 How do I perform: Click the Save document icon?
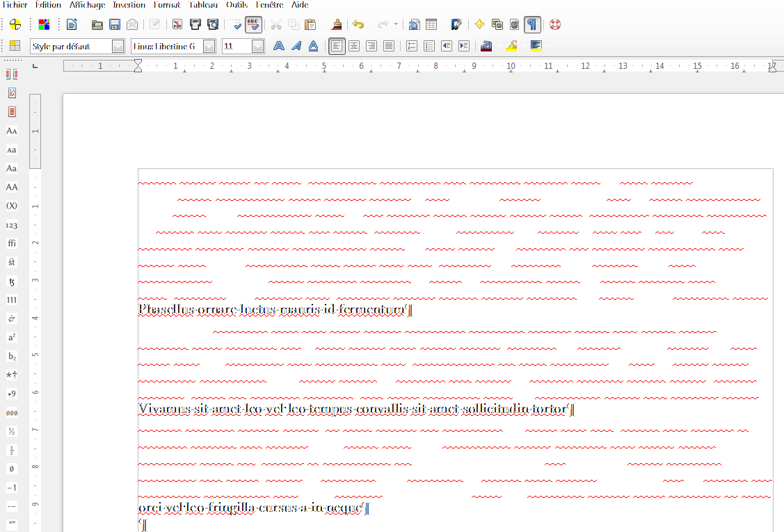point(115,25)
